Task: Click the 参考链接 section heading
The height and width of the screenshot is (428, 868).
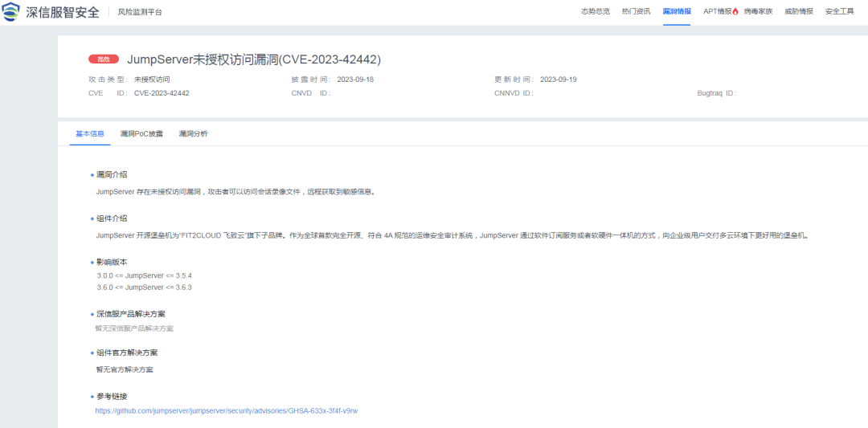Action: tap(112, 397)
